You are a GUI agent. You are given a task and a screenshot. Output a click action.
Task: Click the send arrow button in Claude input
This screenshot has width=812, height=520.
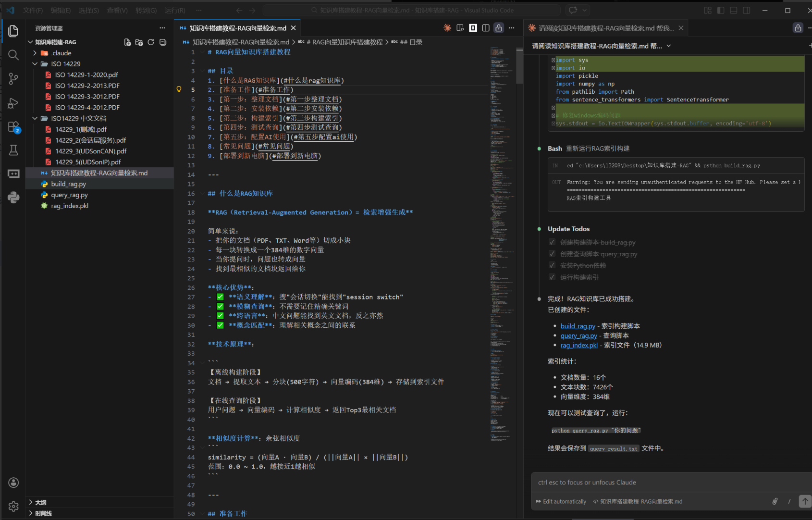805,501
